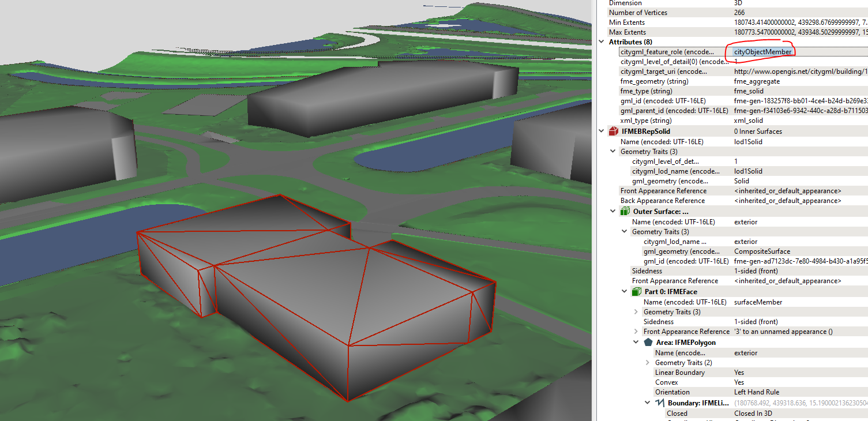This screenshot has width=868, height=421.
Task: Collapse Geometry Traits (3) containing CompositeSurface
Action: pyautogui.click(x=625, y=232)
